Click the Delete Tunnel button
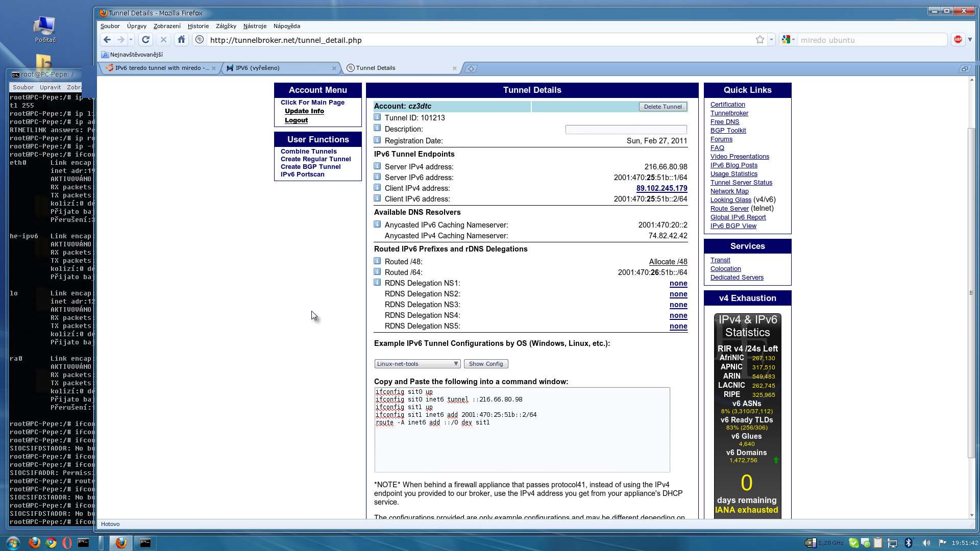 pos(663,107)
